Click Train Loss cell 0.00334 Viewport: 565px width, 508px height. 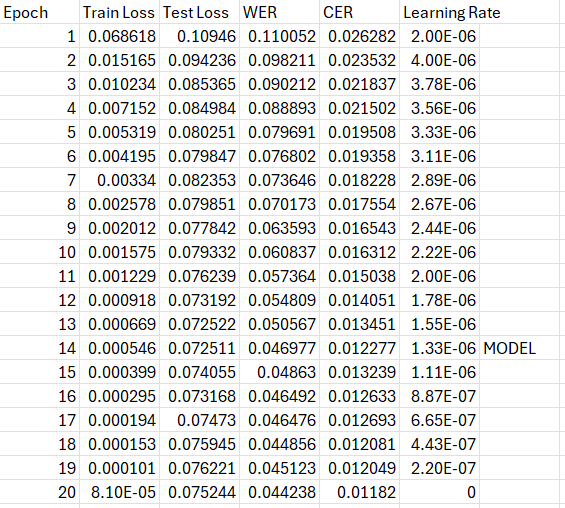pyautogui.click(x=119, y=180)
